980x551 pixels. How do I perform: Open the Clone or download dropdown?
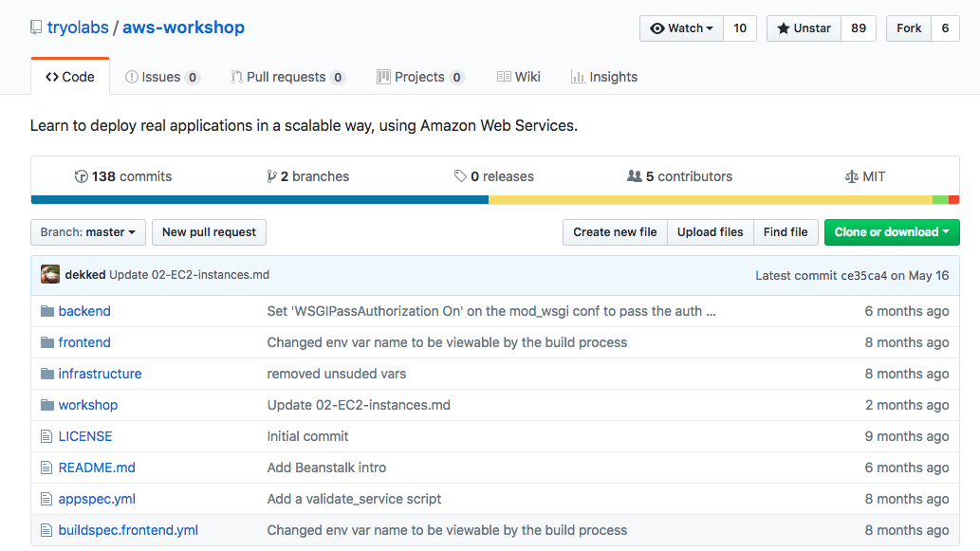(x=892, y=232)
